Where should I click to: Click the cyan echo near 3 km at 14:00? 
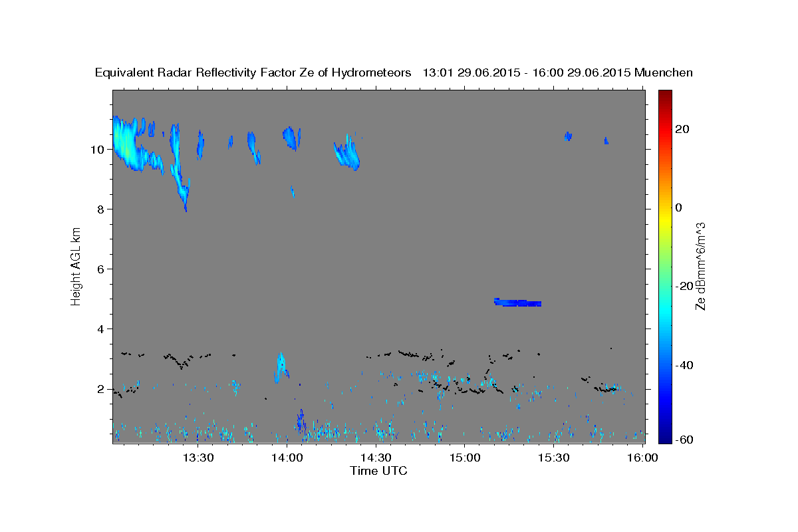click(281, 368)
